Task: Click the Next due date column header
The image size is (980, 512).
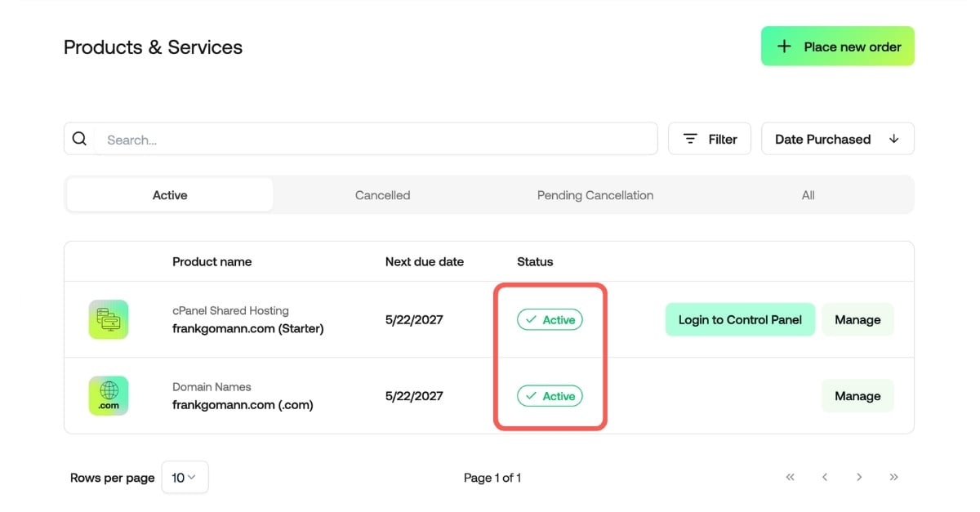Action: (x=425, y=262)
